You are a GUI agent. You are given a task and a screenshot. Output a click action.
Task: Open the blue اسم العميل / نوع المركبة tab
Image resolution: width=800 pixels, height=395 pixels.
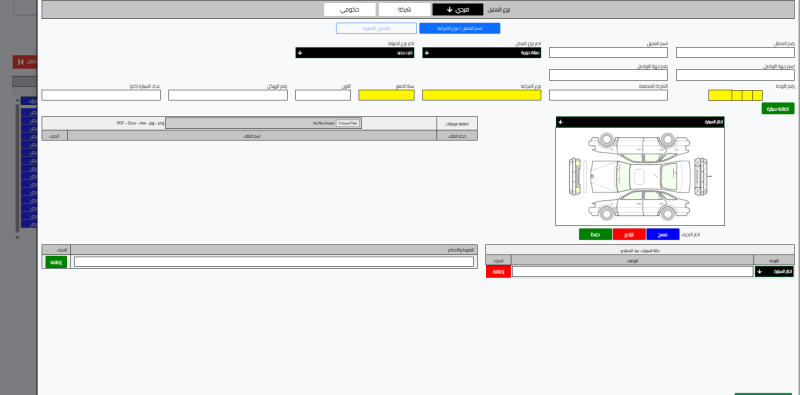coord(460,29)
